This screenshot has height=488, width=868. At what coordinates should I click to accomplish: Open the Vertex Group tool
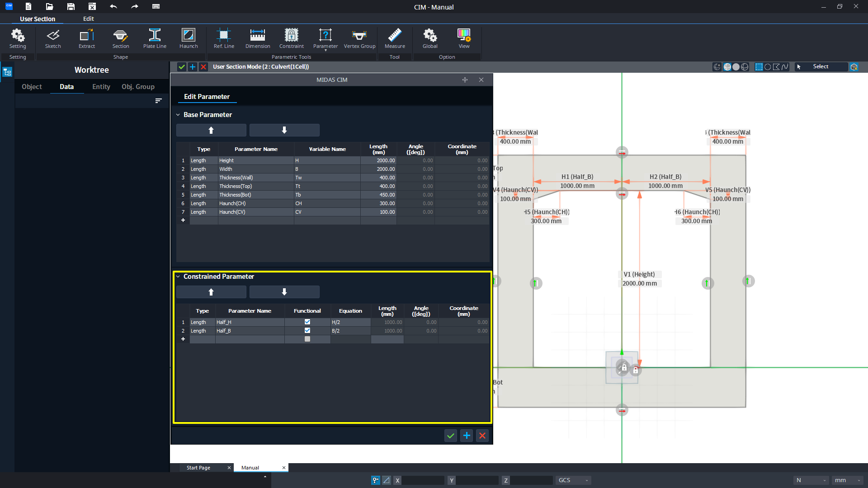click(x=359, y=39)
